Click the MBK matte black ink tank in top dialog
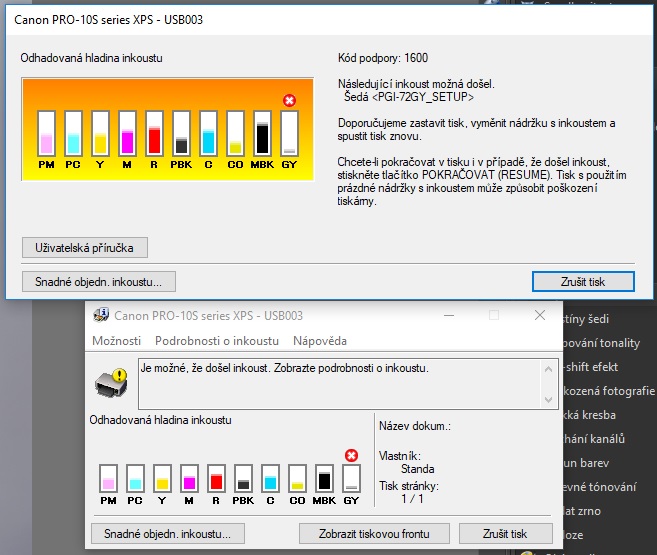This screenshot has width=657, height=555. tap(262, 133)
